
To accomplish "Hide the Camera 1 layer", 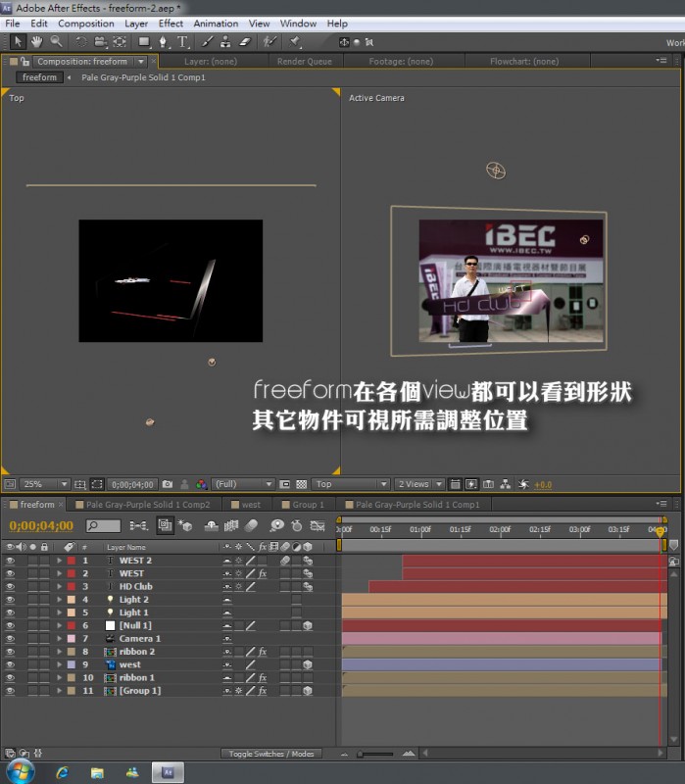I will click(x=11, y=638).
